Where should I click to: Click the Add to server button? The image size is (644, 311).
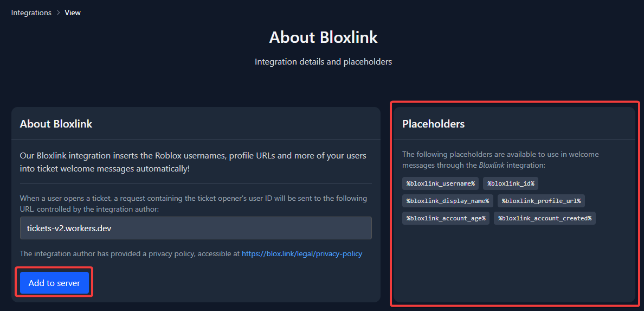[54, 283]
